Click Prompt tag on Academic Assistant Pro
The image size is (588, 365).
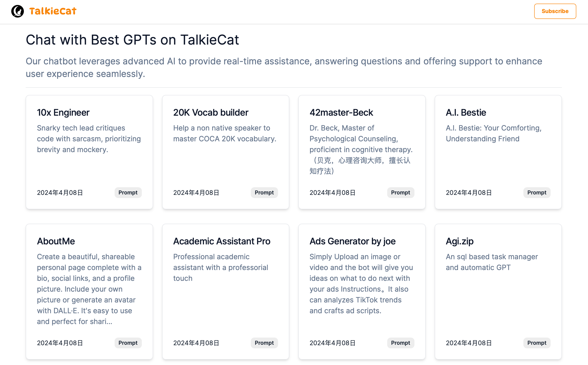tap(264, 343)
